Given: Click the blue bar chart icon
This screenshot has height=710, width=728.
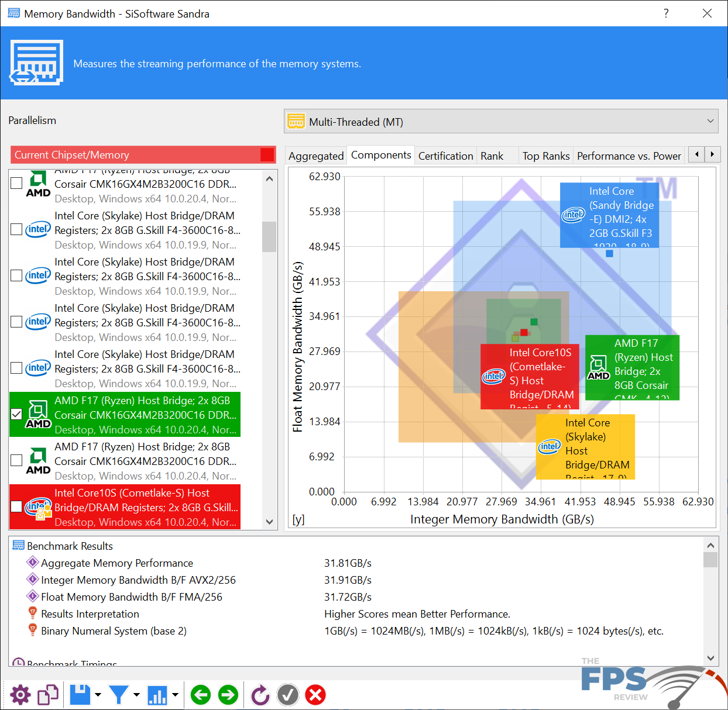Looking at the screenshot, I should pos(157,695).
